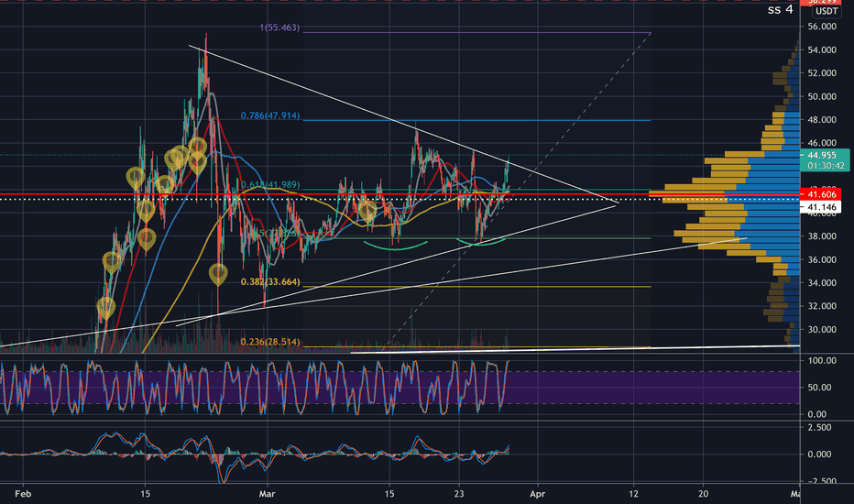Click the MACD 2.500 scale value

(x=822, y=427)
